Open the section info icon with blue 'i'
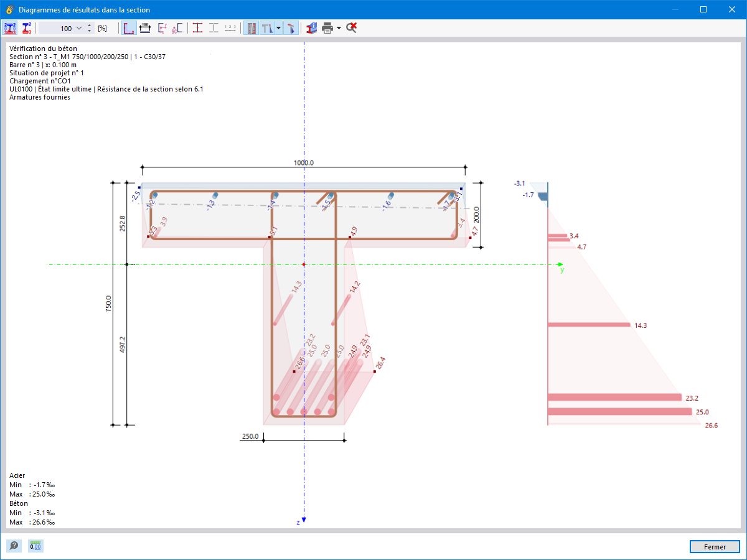The height and width of the screenshot is (560, 747). 311,28
